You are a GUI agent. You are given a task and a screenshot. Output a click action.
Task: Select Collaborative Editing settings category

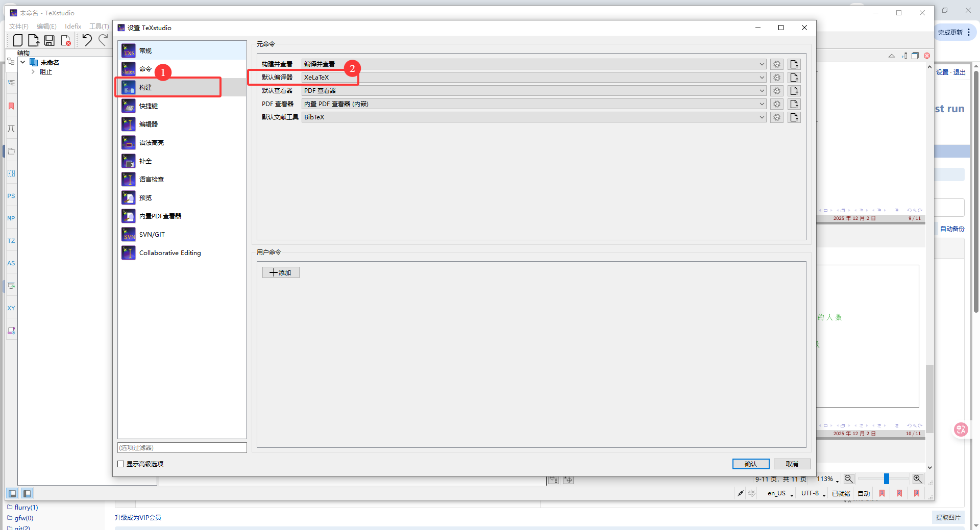coord(182,253)
